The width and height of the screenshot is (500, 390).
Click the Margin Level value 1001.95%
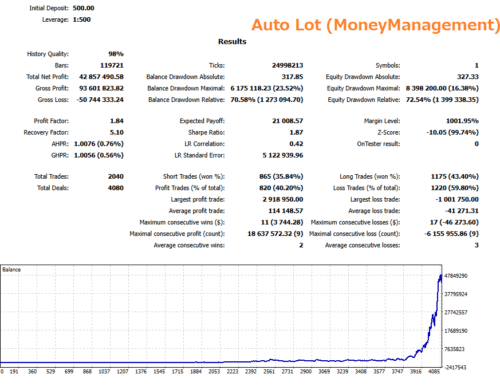click(462, 121)
